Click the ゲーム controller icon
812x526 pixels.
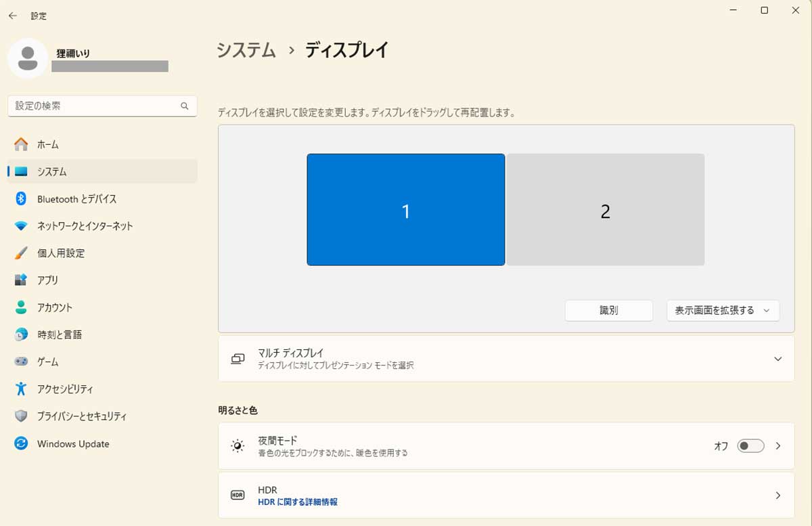[x=22, y=361]
